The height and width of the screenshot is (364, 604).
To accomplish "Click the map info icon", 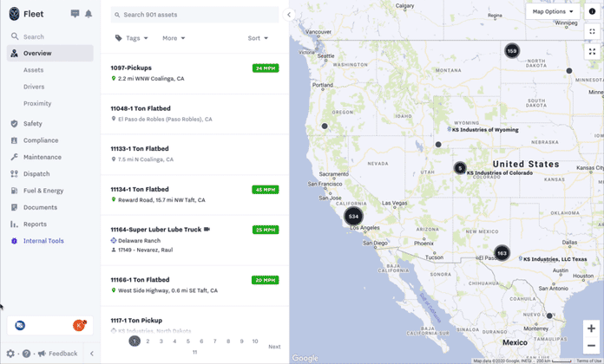I will pos(593,11).
